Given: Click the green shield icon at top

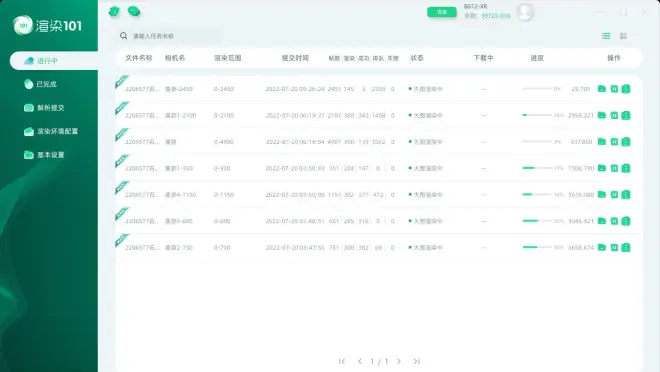Looking at the screenshot, I should coord(114,11).
